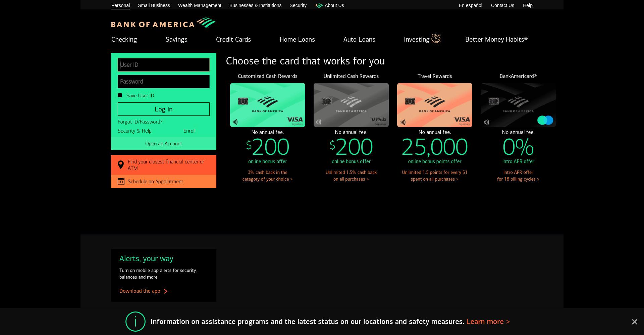Open the Checking menu

pos(124,40)
